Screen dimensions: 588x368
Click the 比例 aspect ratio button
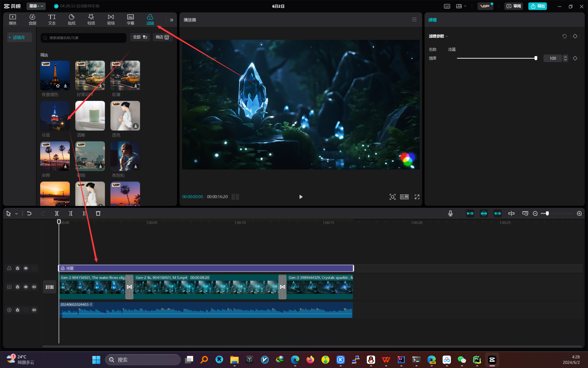pos(404,197)
